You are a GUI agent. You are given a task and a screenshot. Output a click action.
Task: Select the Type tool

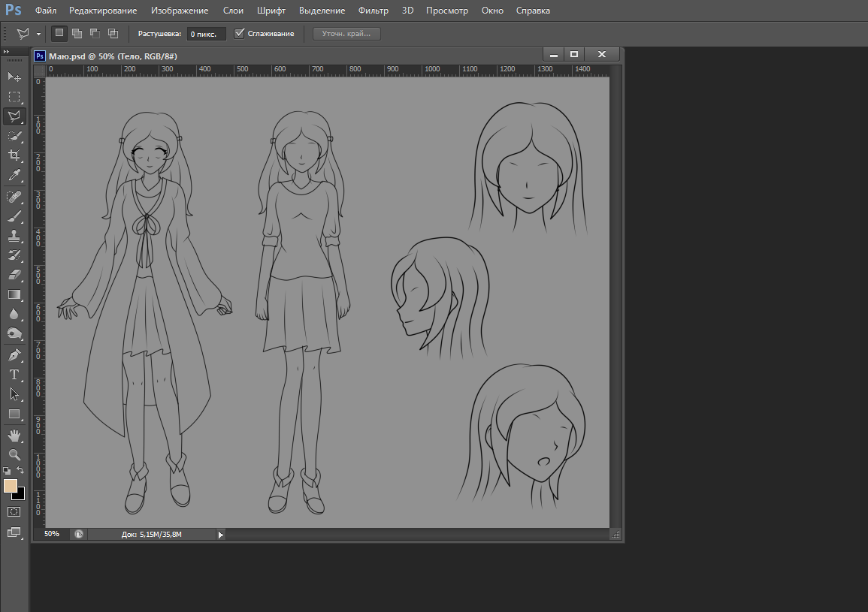14,375
